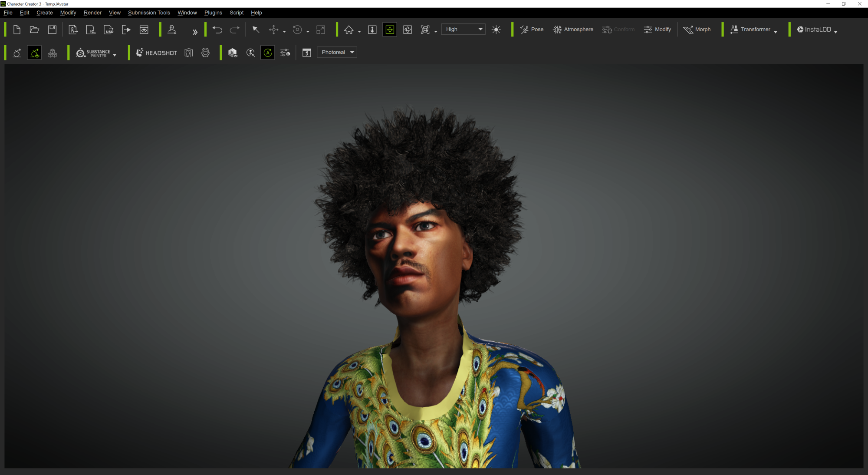Toggle the active pose preview eye icon
868x475 pixels.
34,53
